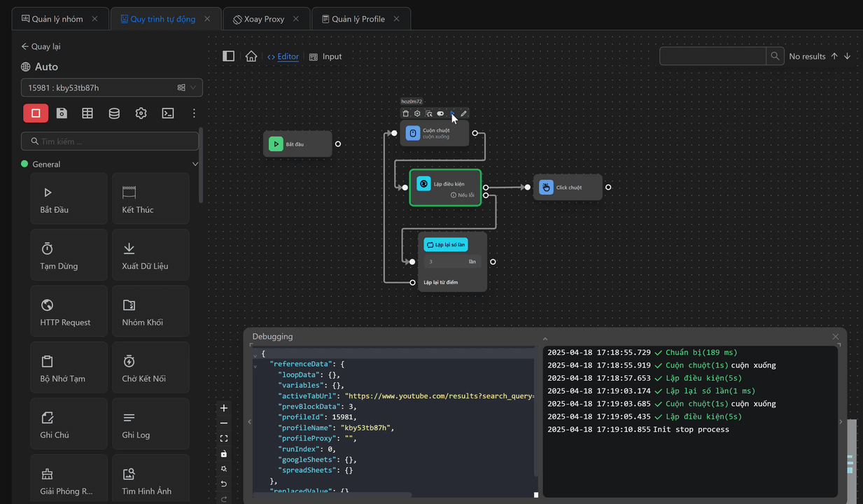This screenshot has height=504, width=863.
Task: Switch to the Xoay Proxy tab
Action: [x=266, y=18]
